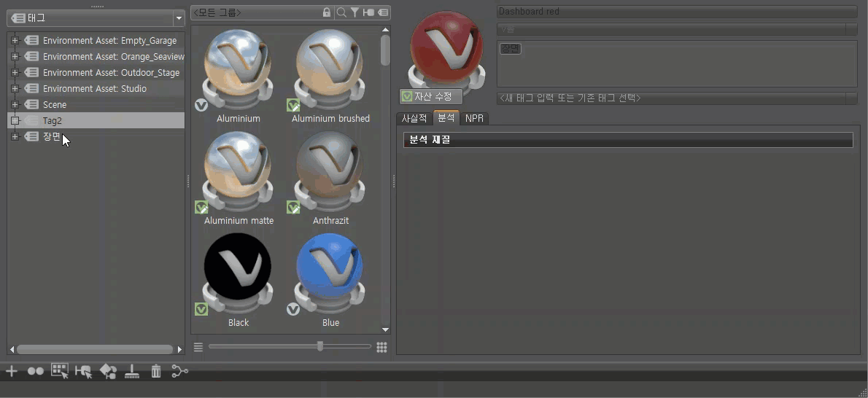Click tag tree horizontal scroll left arrow

coord(12,349)
